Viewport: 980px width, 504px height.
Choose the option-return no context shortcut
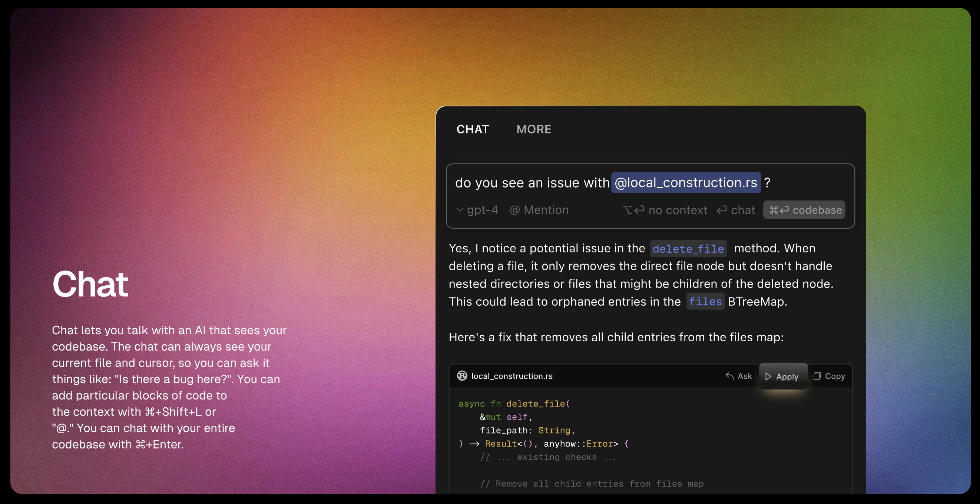click(x=665, y=210)
